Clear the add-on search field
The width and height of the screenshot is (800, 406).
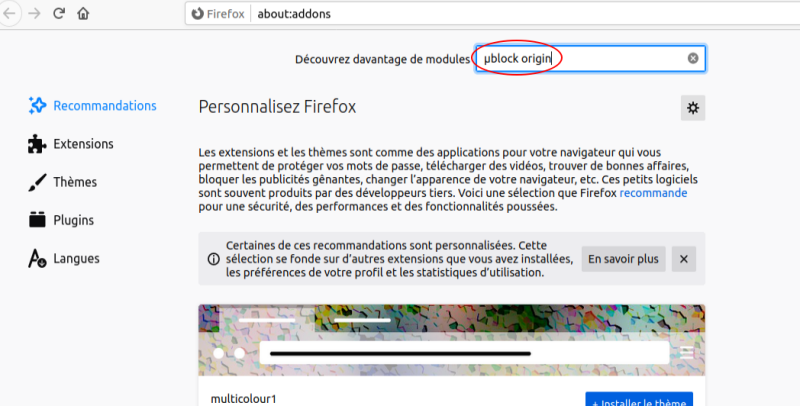point(693,58)
